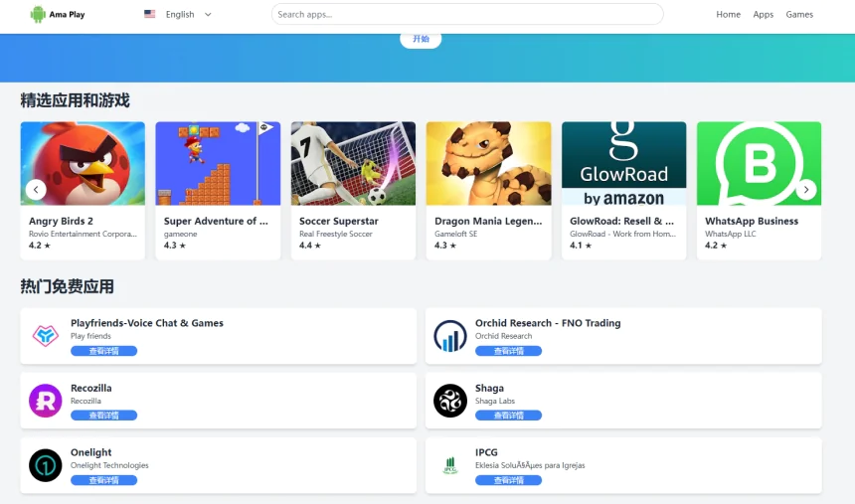Click the Shaga app icon

[x=450, y=401]
